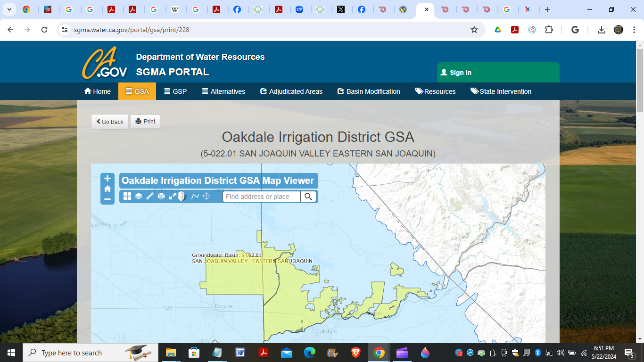
Task: Click the Sign In button
Action: (456, 73)
